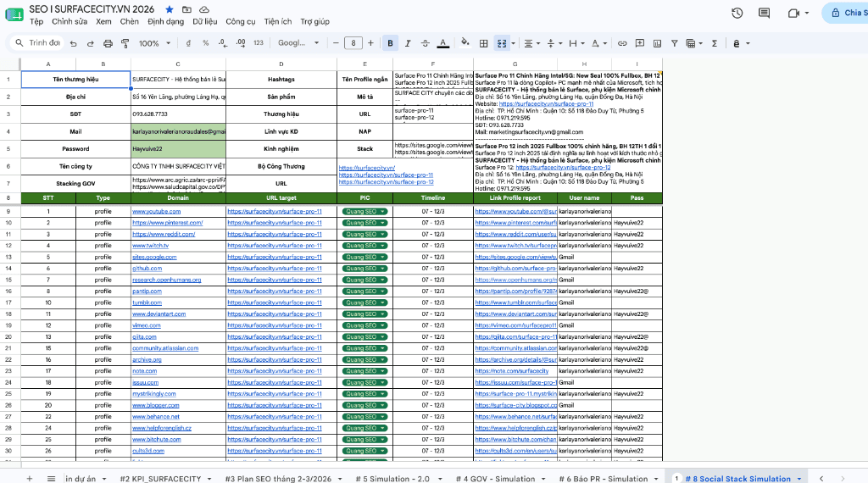Open the Tệp menu
This screenshot has width=868, height=483.
36,21
